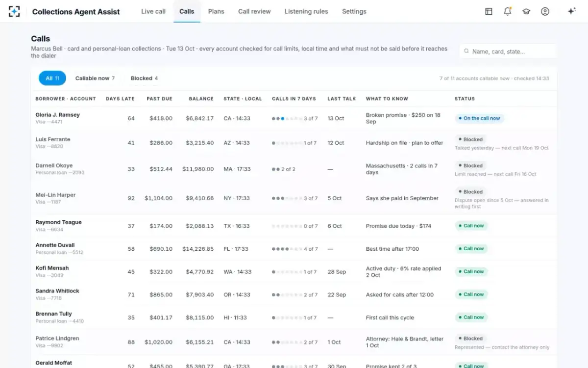Click note 'Best time after 17:00'
The image size is (588, 368).
click(x=392, y=249)
